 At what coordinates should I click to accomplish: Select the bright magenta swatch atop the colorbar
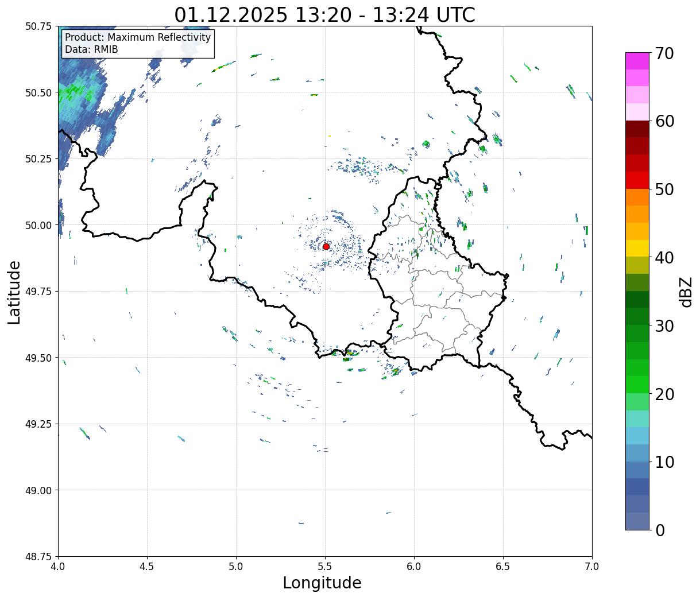637,61
